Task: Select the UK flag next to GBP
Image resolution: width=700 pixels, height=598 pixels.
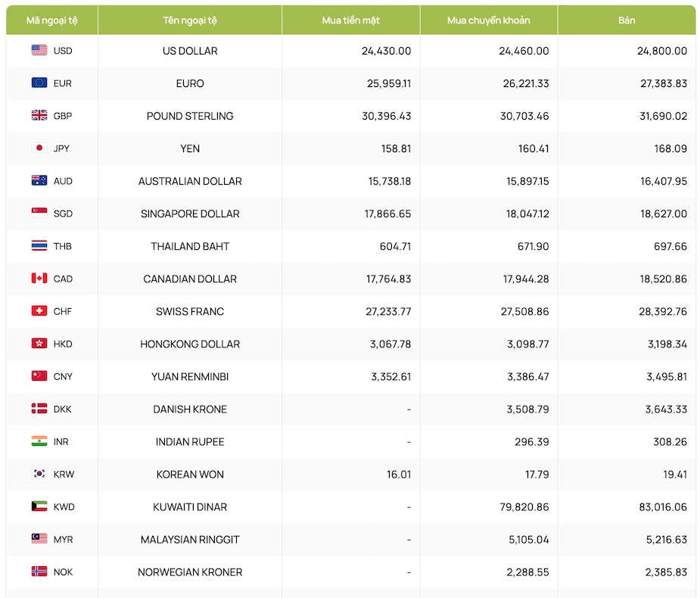Action: click(39, 116)
